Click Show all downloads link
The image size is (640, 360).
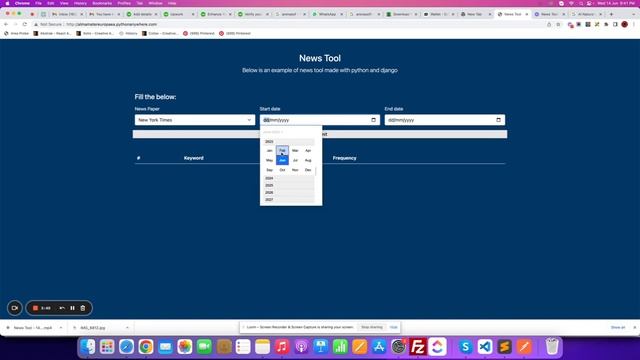(618, 328)
